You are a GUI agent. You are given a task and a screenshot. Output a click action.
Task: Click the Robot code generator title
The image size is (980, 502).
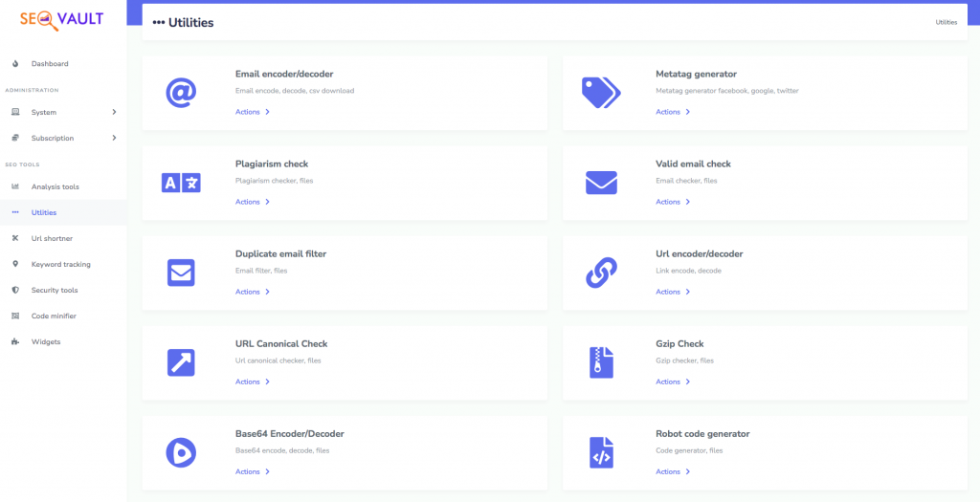[702, 434]
